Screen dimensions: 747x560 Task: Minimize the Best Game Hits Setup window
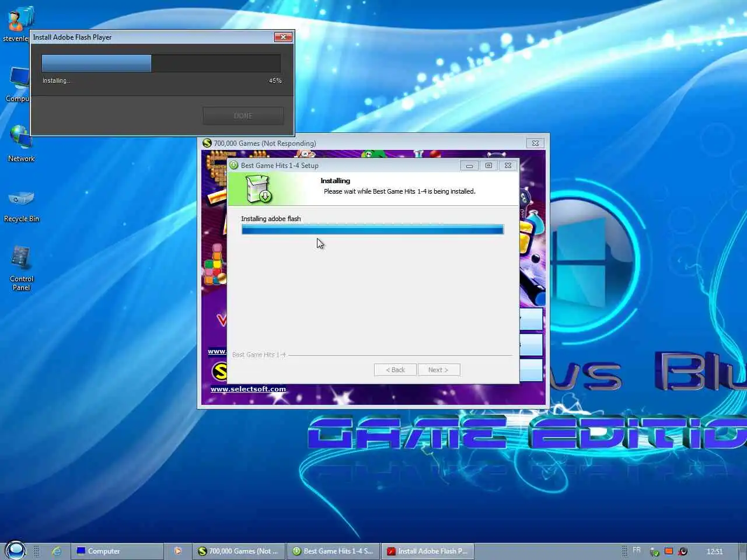pyautogui.click(x=469, y=166)
